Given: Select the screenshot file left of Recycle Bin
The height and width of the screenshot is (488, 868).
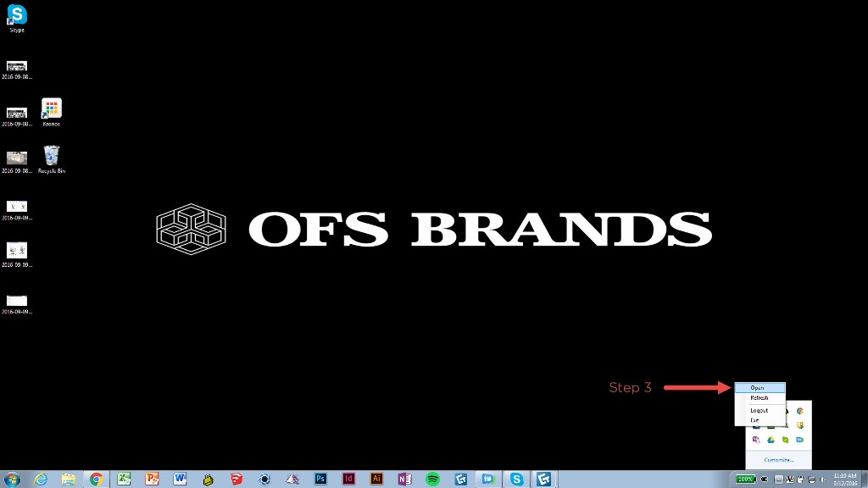Looking at the screenshot, I should coord(17,163).
